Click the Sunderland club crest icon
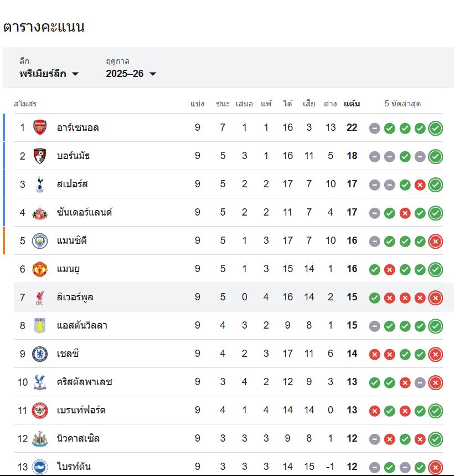 pos(40,212)
